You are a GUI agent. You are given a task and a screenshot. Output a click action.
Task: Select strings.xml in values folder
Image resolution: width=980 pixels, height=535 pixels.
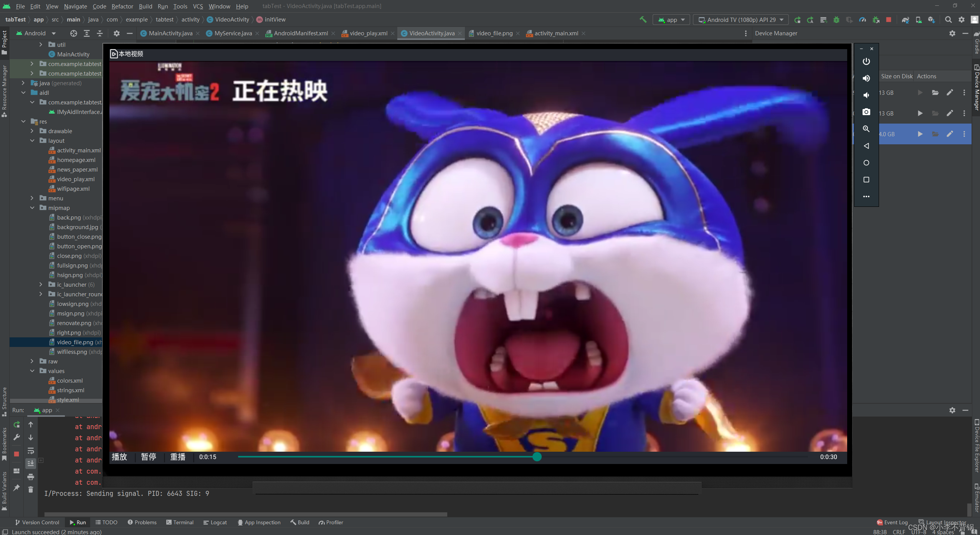66,390
